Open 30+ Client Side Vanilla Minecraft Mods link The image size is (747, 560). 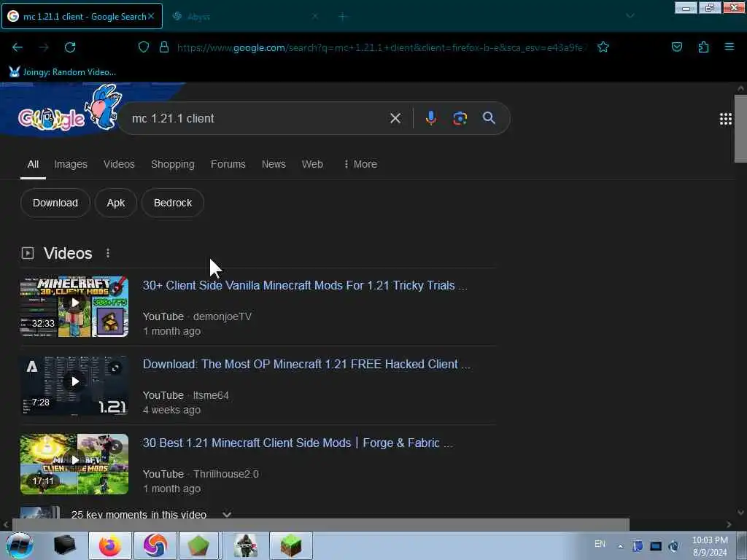(305, 285)
